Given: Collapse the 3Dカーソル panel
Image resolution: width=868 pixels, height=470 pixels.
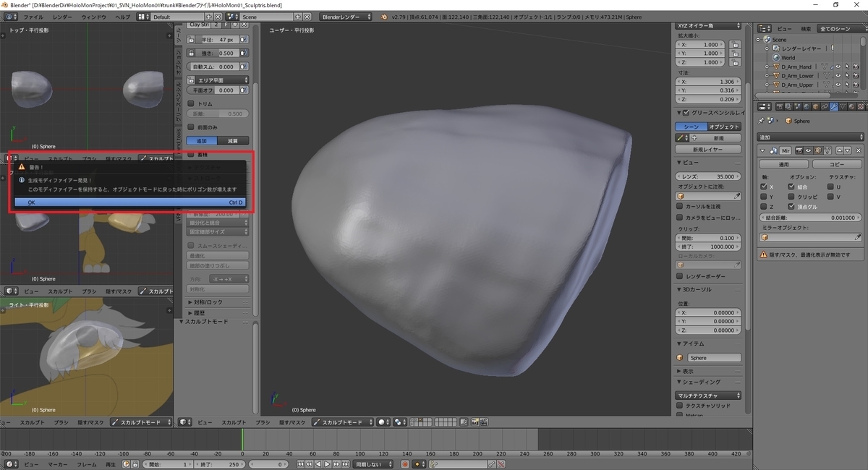Looking at the screenshot, I should coord(697,289).
